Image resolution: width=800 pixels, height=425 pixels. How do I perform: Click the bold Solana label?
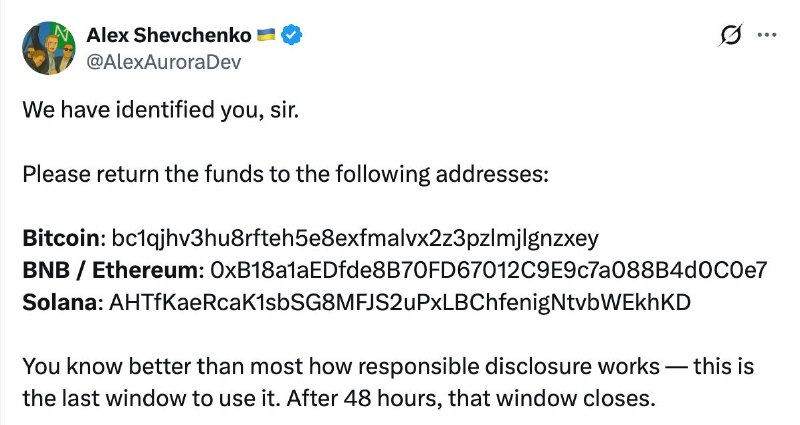point(60,302)
